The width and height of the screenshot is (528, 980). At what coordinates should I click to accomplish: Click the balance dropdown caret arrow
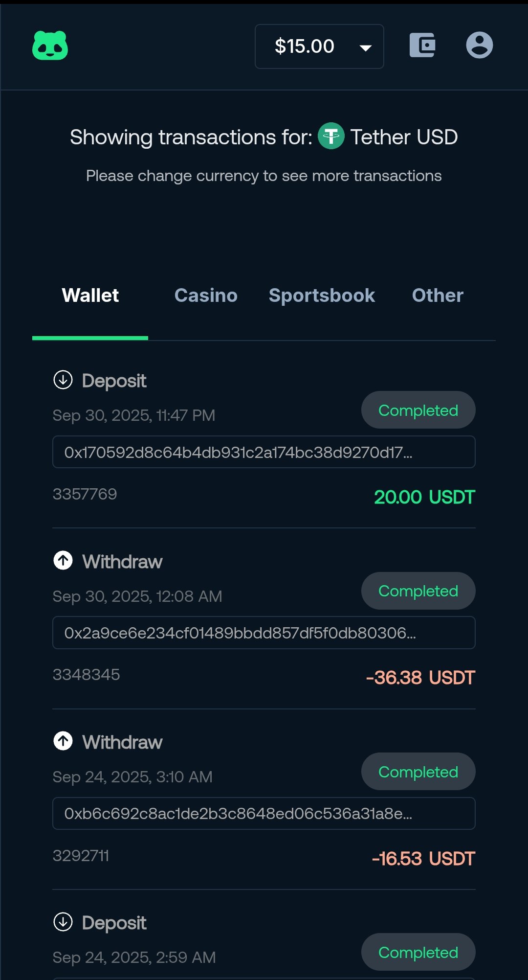click(x=365, y=47)
